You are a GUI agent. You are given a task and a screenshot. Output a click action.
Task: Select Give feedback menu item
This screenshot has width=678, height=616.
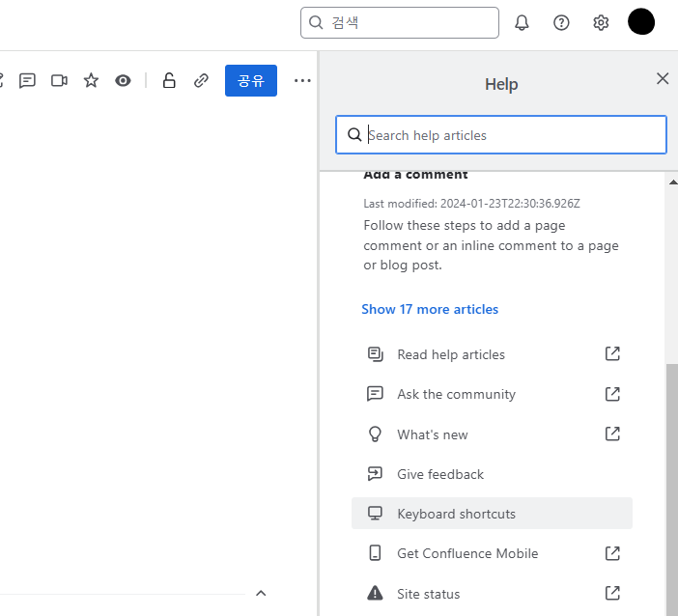[x=440, y=474]
